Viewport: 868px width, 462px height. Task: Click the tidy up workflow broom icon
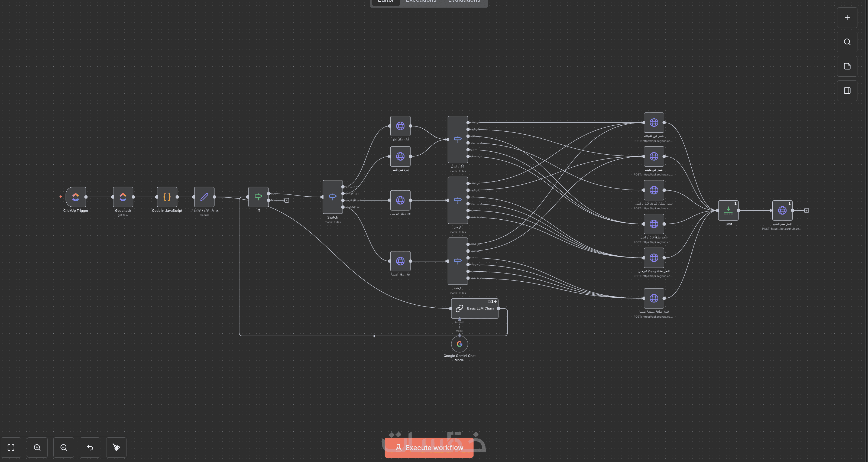(x=116, y=447)
